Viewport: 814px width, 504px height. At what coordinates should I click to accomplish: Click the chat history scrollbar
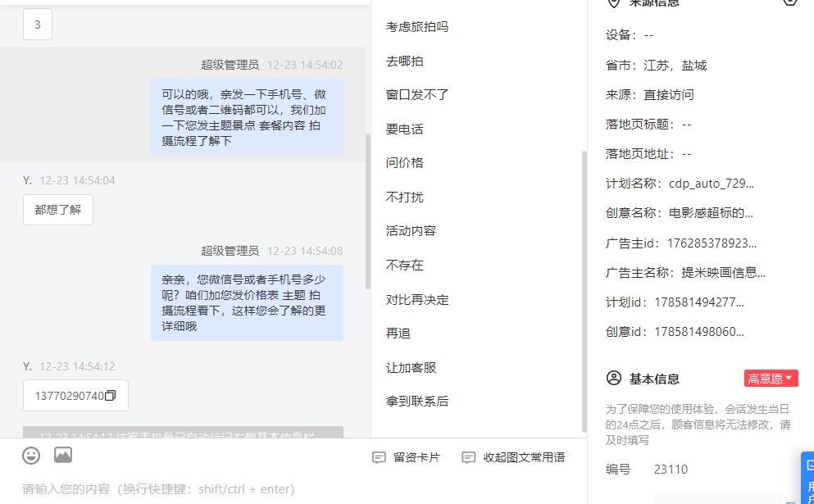pyautogui.click(x=368, y=211)
